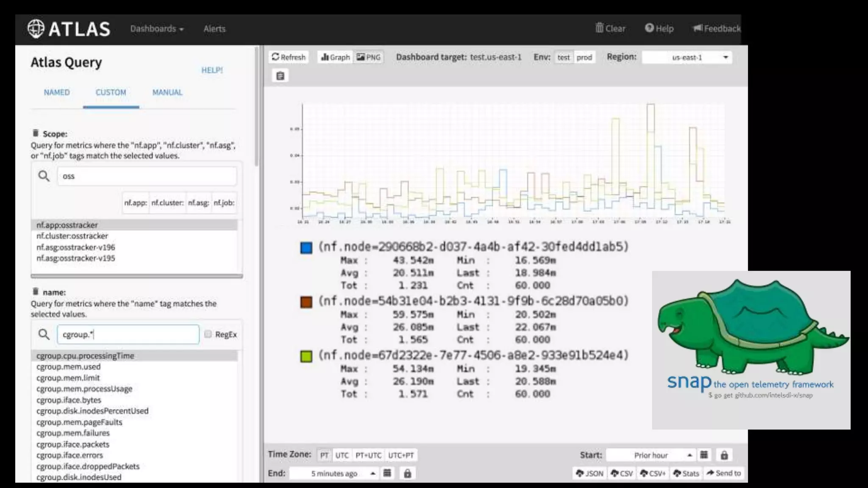The width and height of the screenshot is (868, 488).
Task: Click the clipboard icon below Refresh
Action: 280,76
